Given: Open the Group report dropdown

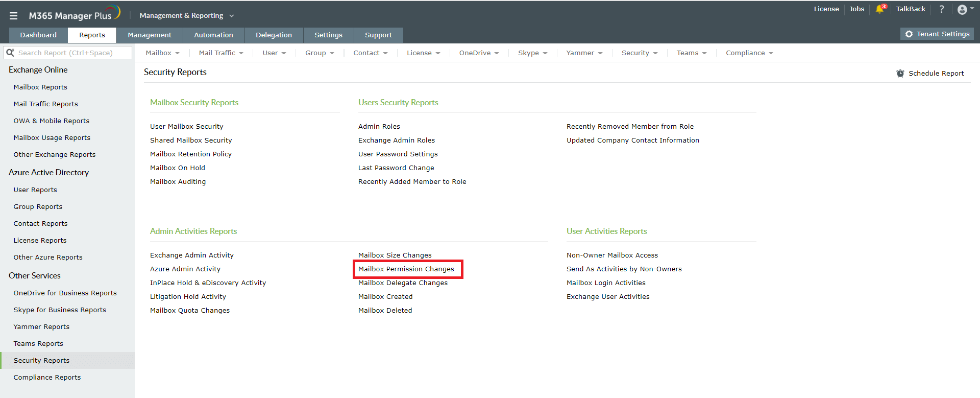Looking at the screenshot, I should pyautogui.click(x=320, y=53).
